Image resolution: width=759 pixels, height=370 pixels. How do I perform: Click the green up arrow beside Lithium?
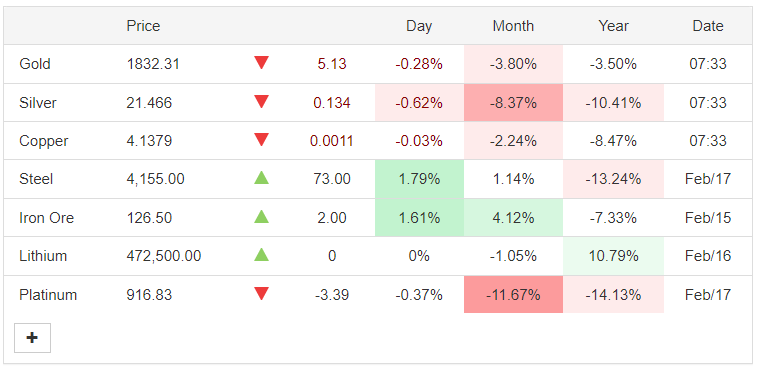coord(261,254)
